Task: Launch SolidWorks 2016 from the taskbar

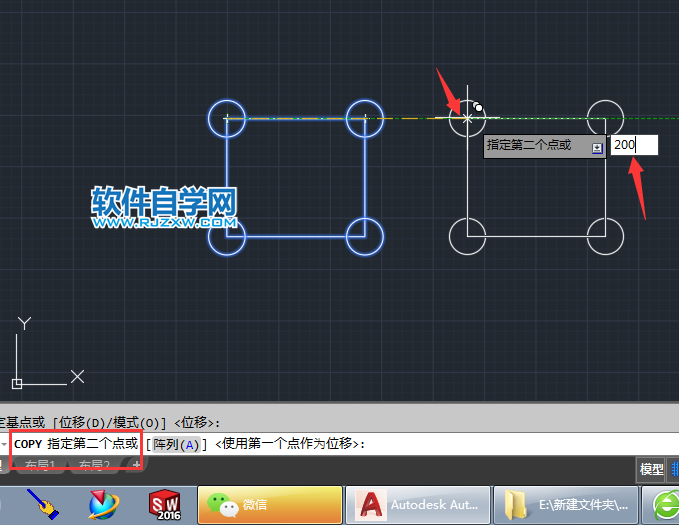Action: click(x=165, y=505)
